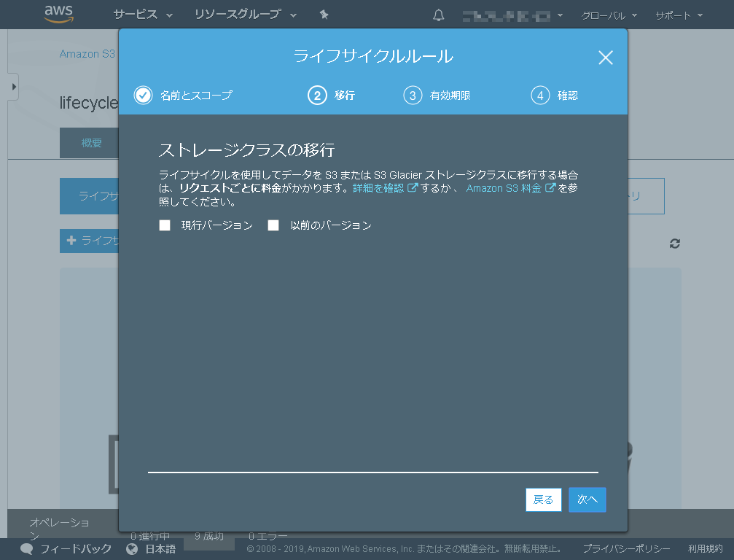Click the 0 進行中 operations status
The height and width of the screenshot is (560, 734).
pos(150,536)
